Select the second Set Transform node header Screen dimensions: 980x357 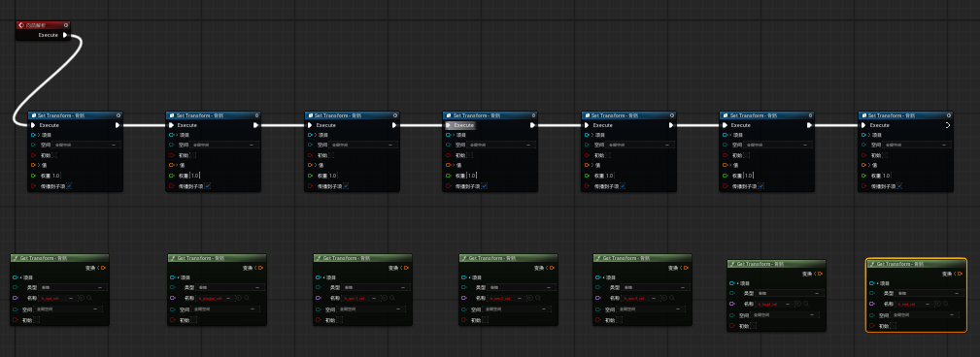click(213, 115)
